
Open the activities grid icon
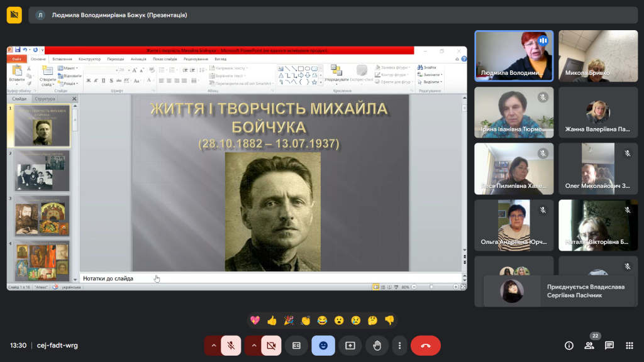coord(629,345)
